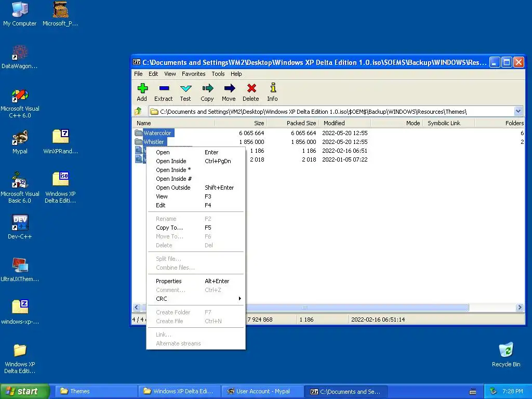Image resolution: width=532 pixels, height=399 pixels.
Task: Go up one folder level with the arrow icon
Action: pos(138,111)
